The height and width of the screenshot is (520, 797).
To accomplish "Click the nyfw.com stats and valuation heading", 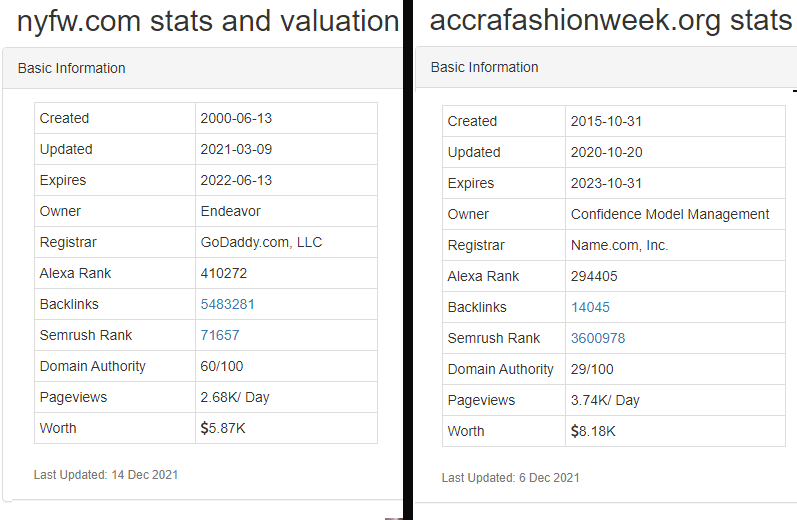I will (208, 21).
